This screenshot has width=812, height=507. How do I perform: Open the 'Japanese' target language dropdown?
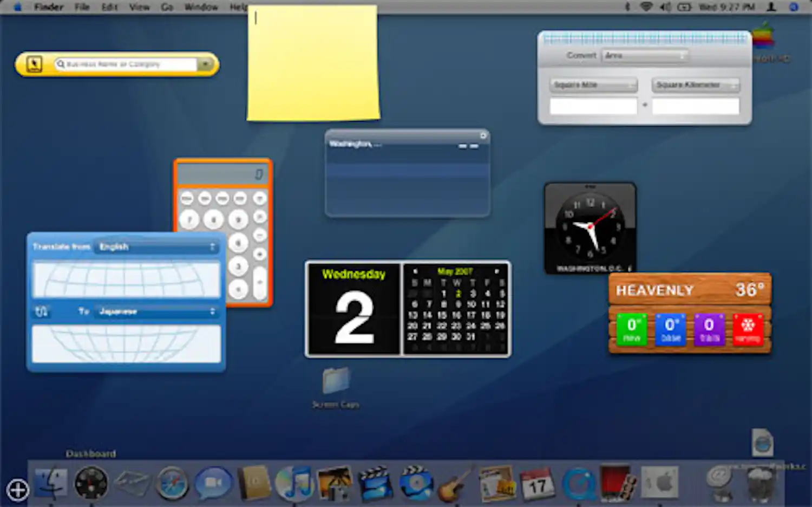[x=157, y=311]
